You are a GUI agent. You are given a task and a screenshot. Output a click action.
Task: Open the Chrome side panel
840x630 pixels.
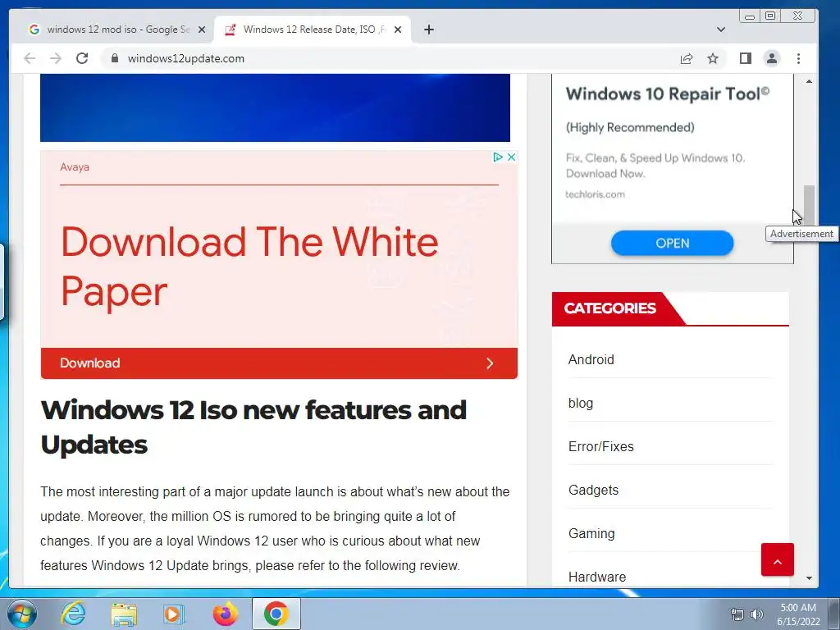click(x=745, y=58)
